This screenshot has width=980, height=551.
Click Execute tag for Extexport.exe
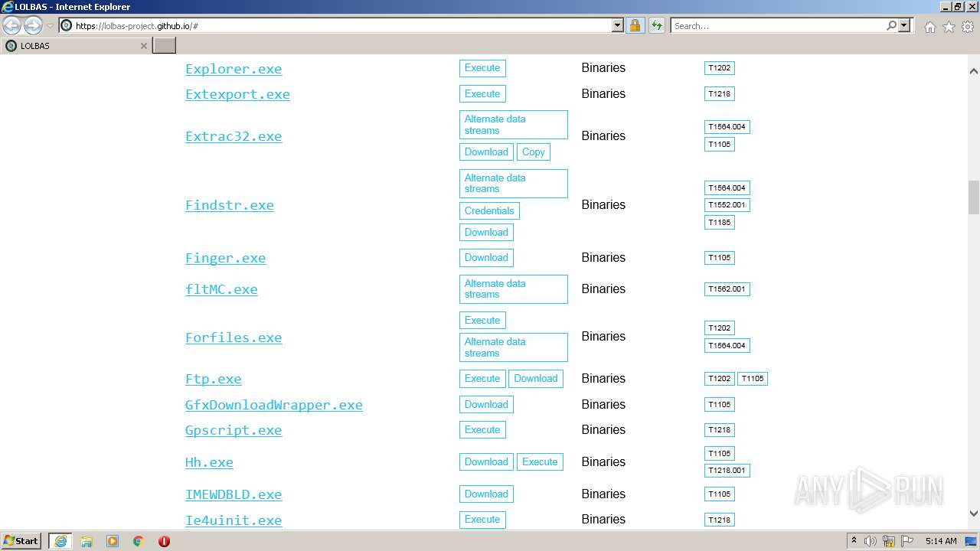tap(482, 94)
